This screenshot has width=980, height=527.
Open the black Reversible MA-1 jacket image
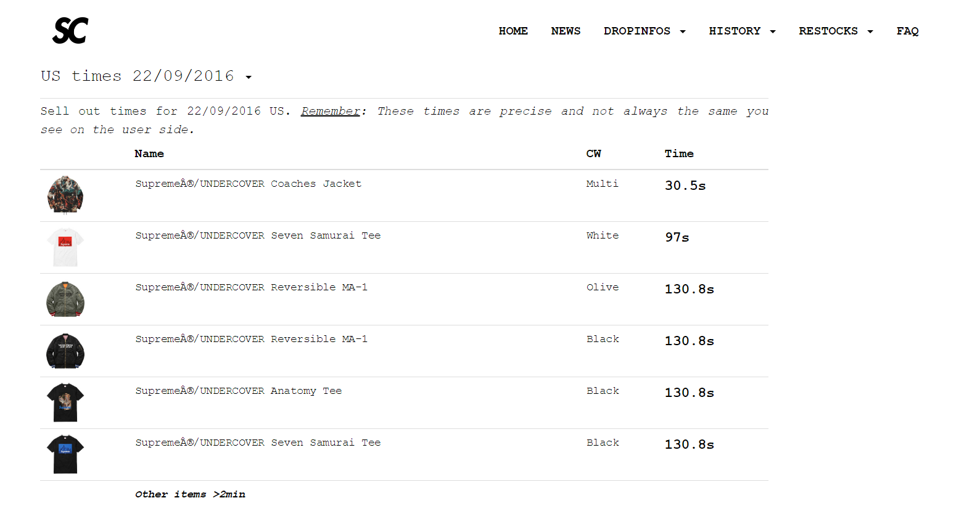[65, 351]
